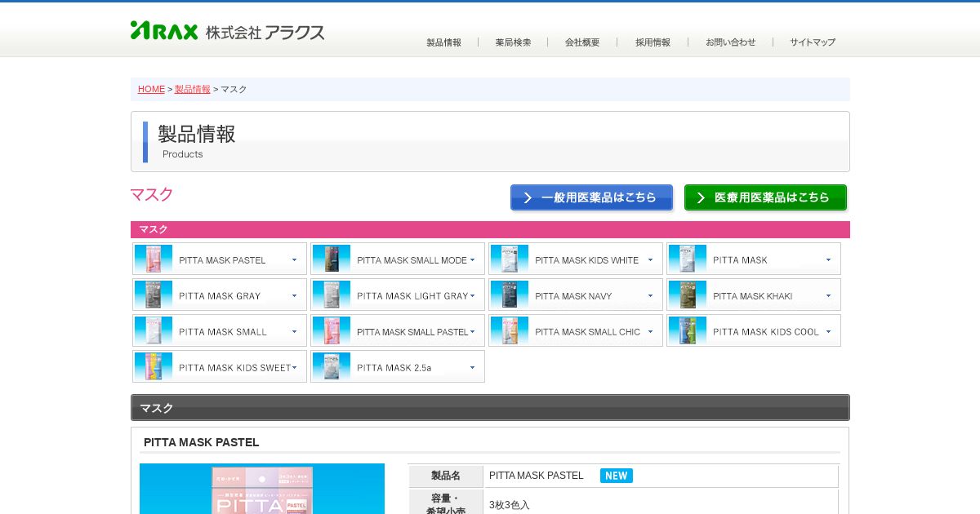The width and height of the screenshot is (980, 514).
Task: Click the large PITTA PASTEL product image
Action: click(262, 489)
